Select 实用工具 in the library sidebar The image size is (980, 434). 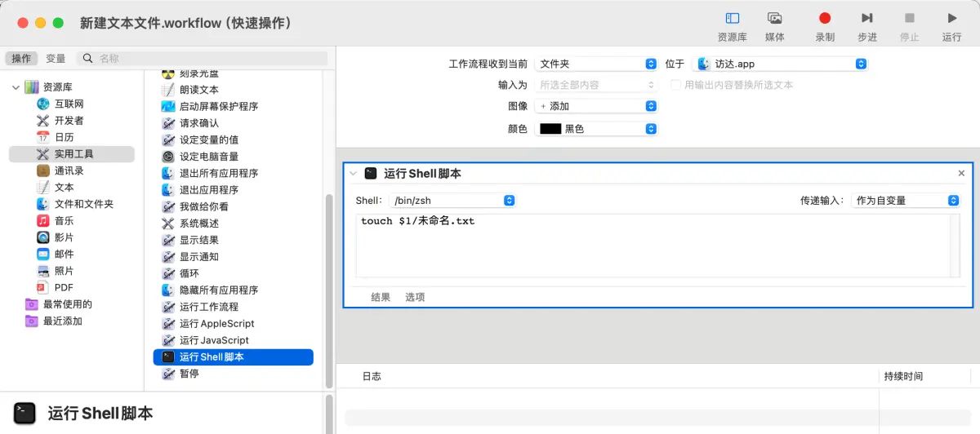[73, 154]
